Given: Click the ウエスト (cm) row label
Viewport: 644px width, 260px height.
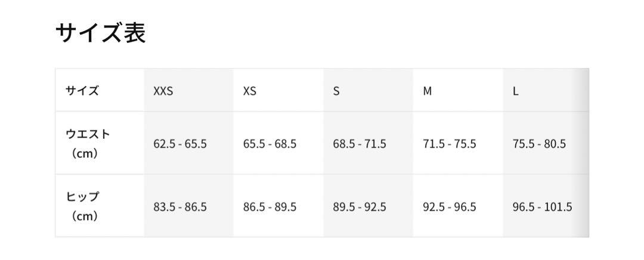Looking at the screenshot, I should [x=88, y=144].
